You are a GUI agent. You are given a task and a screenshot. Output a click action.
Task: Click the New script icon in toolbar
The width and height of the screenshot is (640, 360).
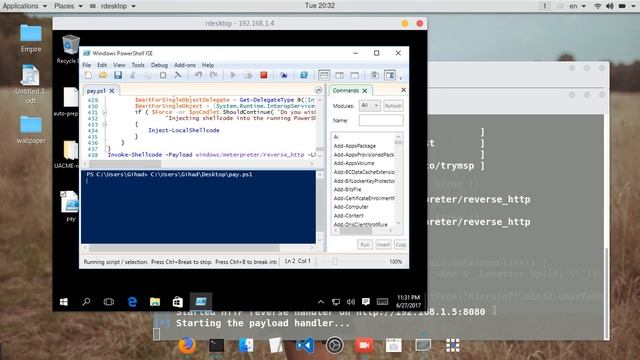coord(88,75)
